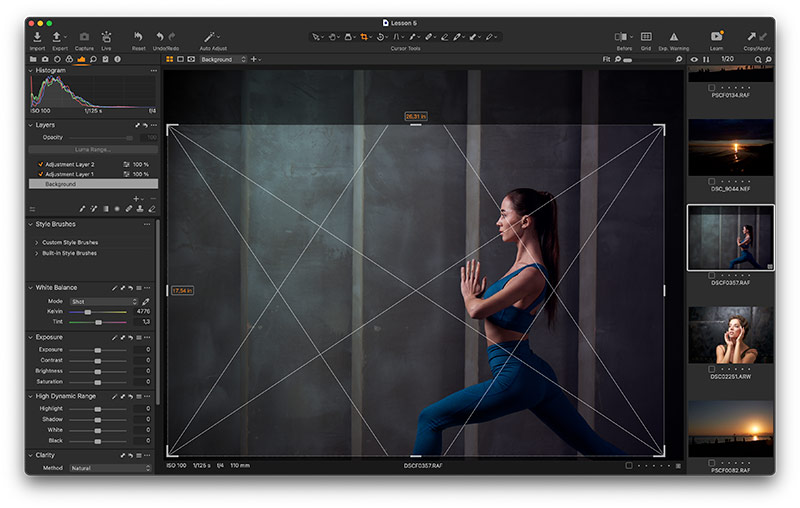Screen dimensions: 800x508
Task: Open the Library folder tool tab
Action: tap(33, 59)
